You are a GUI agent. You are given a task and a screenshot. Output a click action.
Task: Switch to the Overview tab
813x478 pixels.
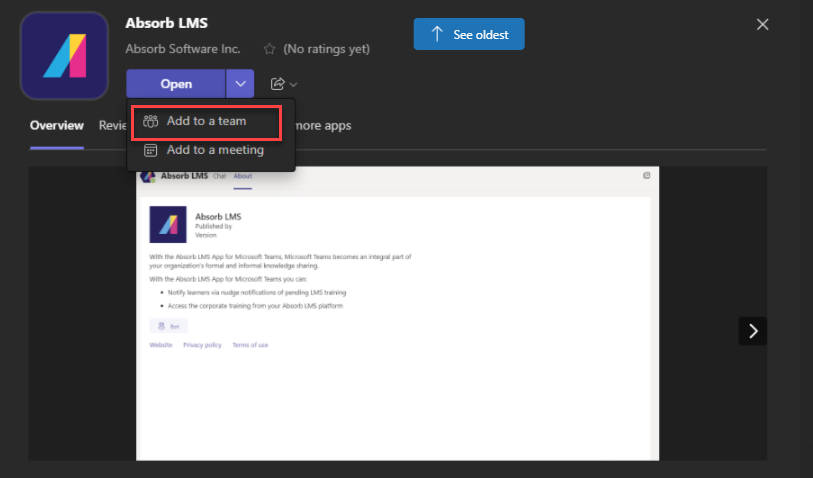(56, 126)
